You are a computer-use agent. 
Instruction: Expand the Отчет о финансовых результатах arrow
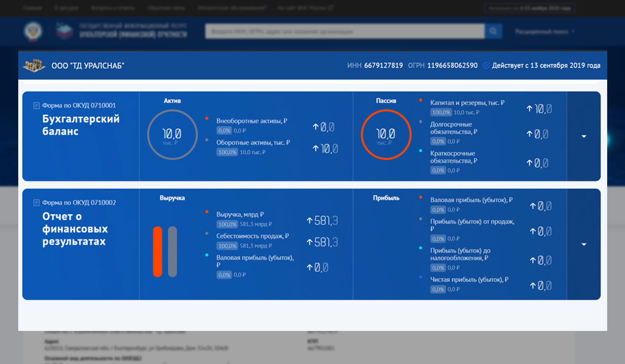tap(584, 245)
